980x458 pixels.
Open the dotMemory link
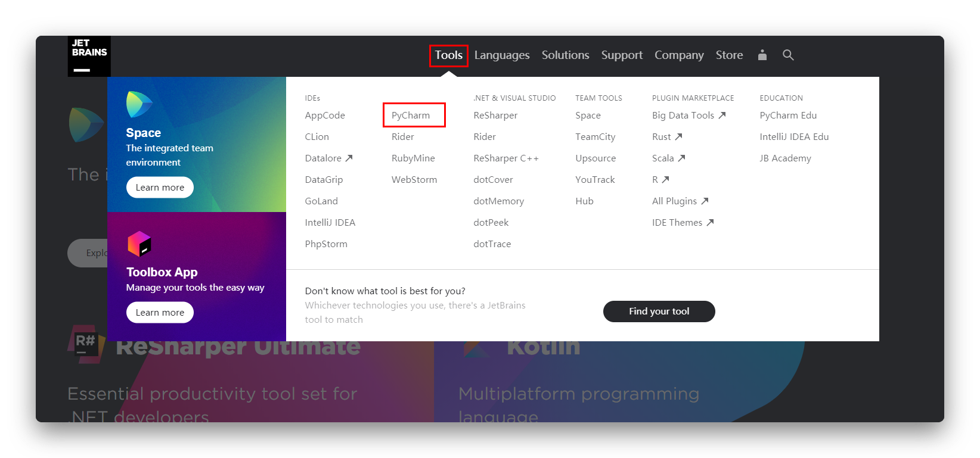pyautogui.click(x=499, y=201)
